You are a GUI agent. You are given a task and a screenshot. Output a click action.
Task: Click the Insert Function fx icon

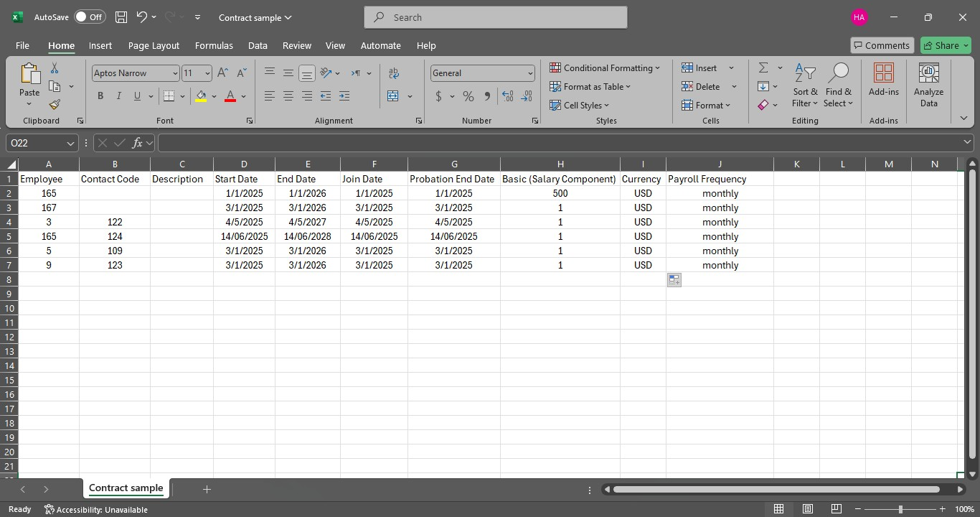tap(137, 143)
